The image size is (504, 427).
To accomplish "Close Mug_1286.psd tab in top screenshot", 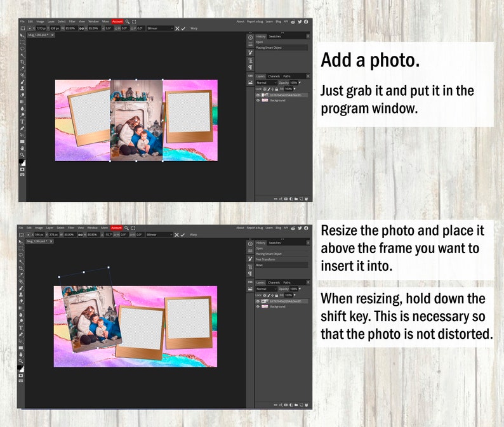I will click(x=53, y=35).
